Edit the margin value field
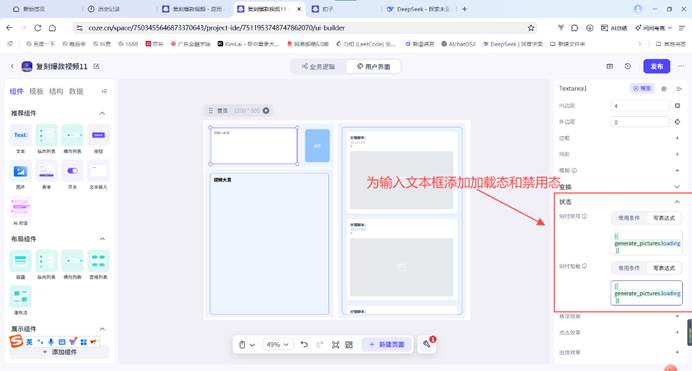 point(640,122)
